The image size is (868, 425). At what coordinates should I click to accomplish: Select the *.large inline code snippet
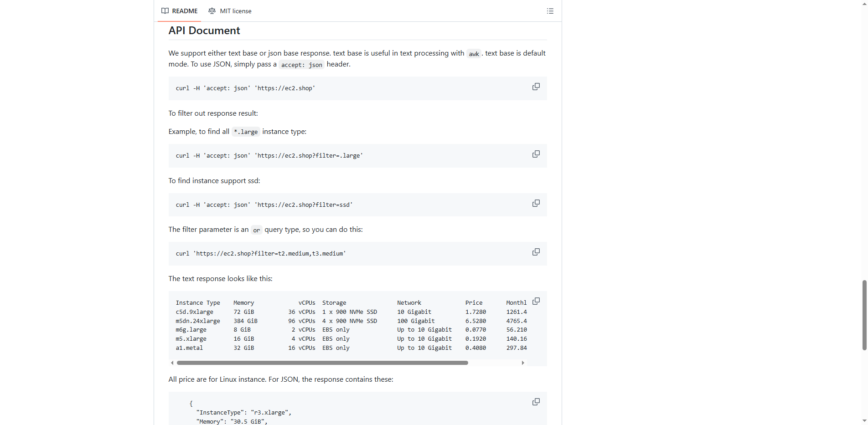point(245,132)
